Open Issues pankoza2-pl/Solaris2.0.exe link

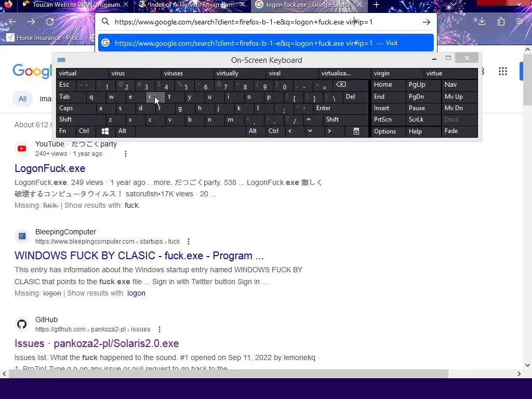(x=97, y=343)
